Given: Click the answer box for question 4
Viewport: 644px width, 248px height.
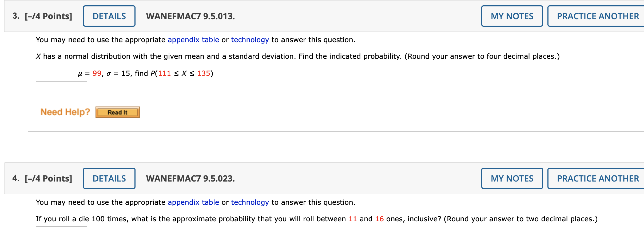Looking at the screenshot, I should click(61, 233).
